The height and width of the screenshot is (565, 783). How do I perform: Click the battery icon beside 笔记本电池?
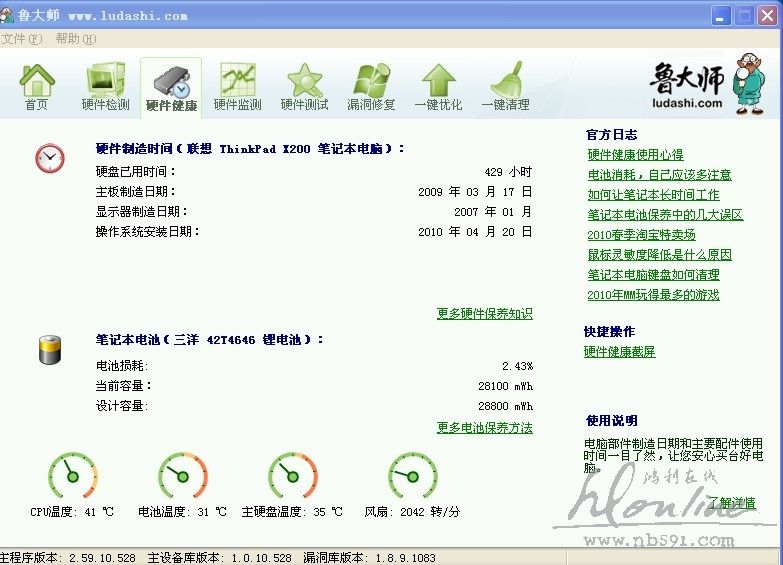pyautogui.click(x=49, y=349)
